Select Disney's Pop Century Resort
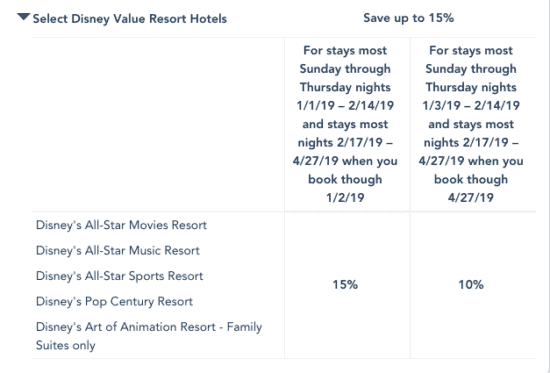Image resolution: width=550 pixels, height=373 pixels. 114,301
